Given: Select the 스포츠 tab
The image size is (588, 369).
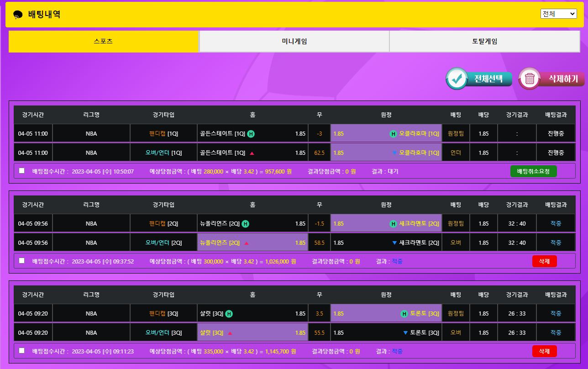Looking at the screenshot, I should pos(103,42).
